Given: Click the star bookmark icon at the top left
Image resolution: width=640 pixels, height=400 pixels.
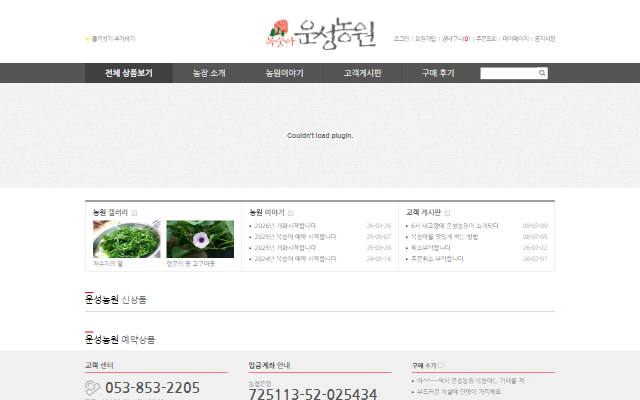Looking at the screenshot, I should pos(87,39).
